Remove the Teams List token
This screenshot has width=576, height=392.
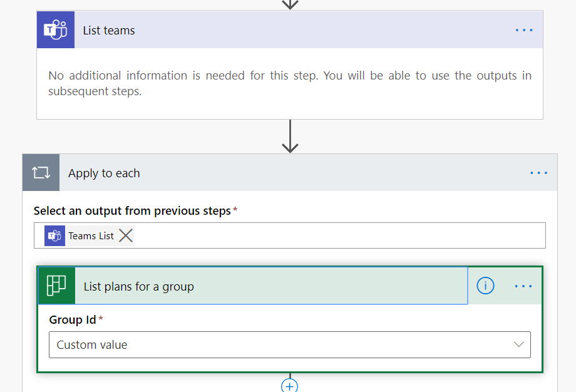coord(126,235)
